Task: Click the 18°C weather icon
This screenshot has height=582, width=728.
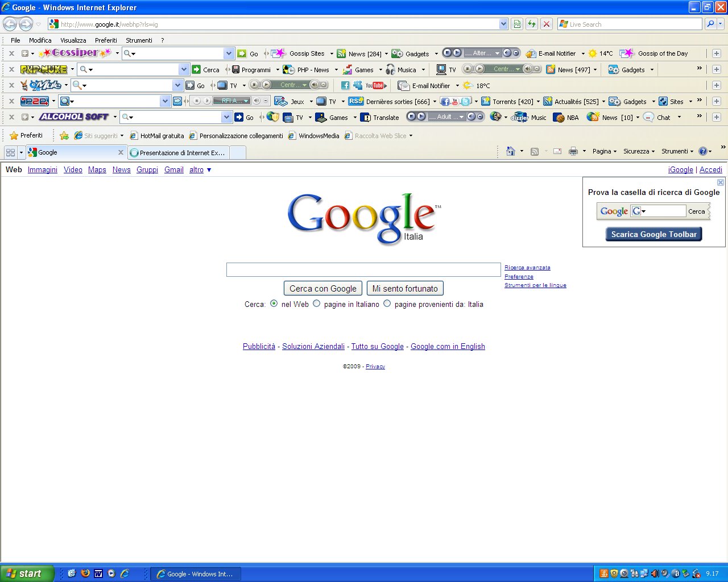Action: coord(468,86)
